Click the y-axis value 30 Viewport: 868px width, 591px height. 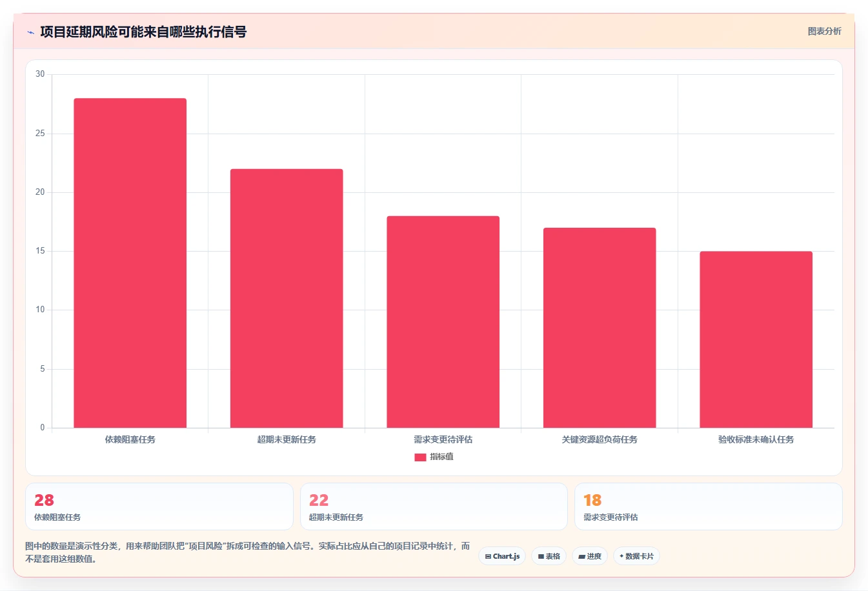point(40,74)
